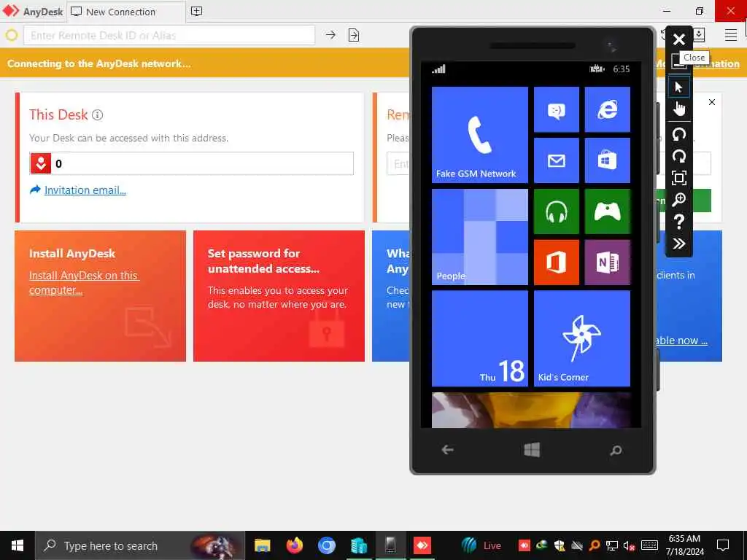
Task: Open the Windows Start menu
Action: (x=18, y=545)
